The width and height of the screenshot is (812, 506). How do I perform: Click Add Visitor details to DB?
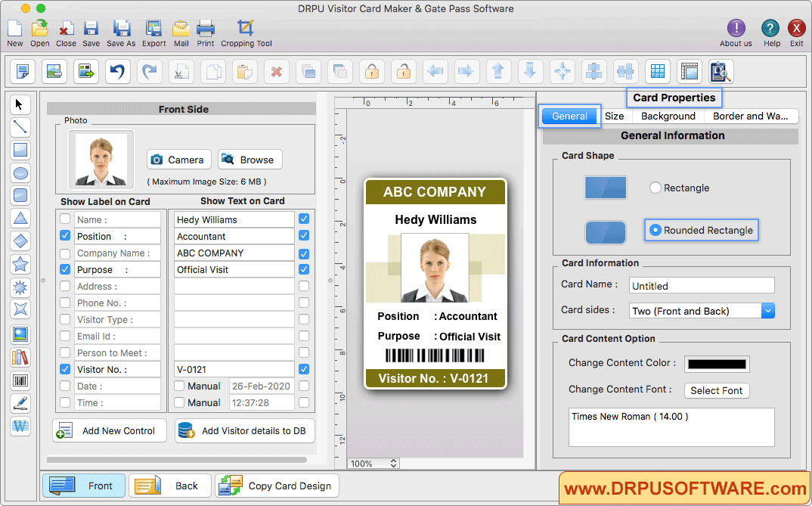click(x=244, y=430)
